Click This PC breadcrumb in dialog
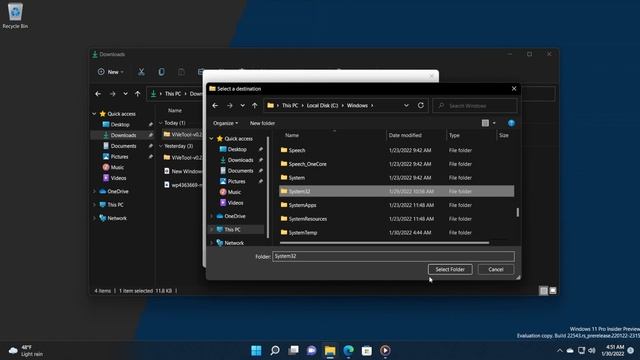This screenshot has height=360, width=640. pos(290,106)
